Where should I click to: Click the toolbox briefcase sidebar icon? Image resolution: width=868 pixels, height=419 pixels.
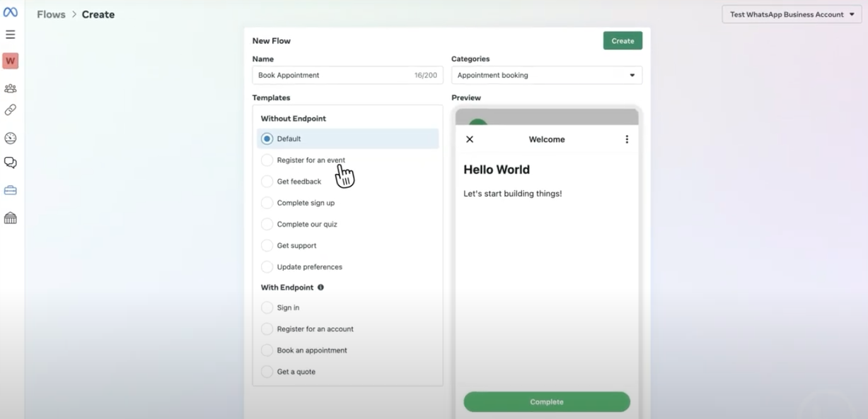click(x=10, y=191)
